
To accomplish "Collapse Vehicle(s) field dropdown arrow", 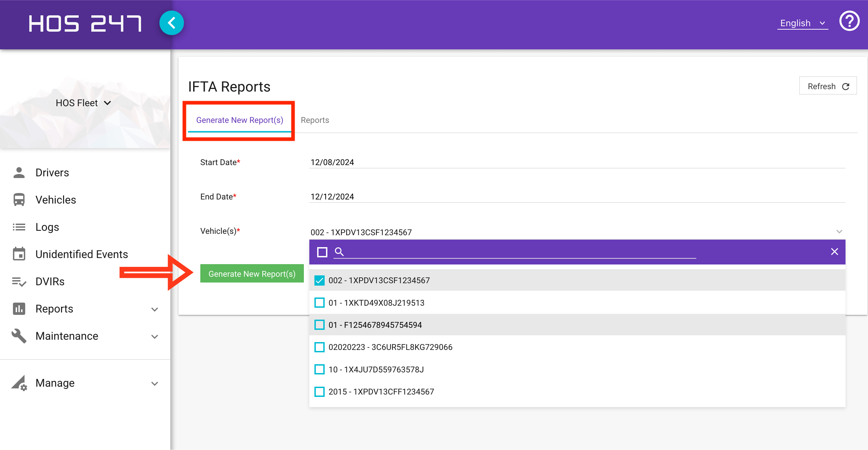I will pos(839,231).
